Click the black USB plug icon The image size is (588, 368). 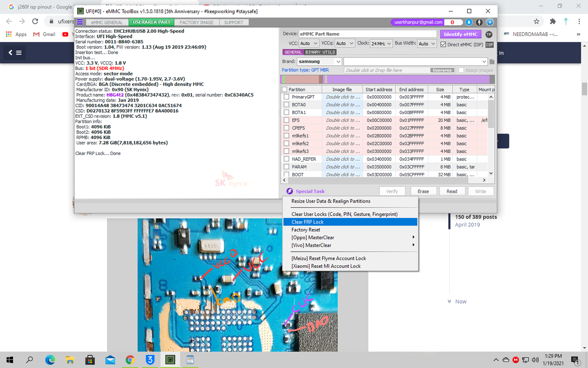[480, 22]
